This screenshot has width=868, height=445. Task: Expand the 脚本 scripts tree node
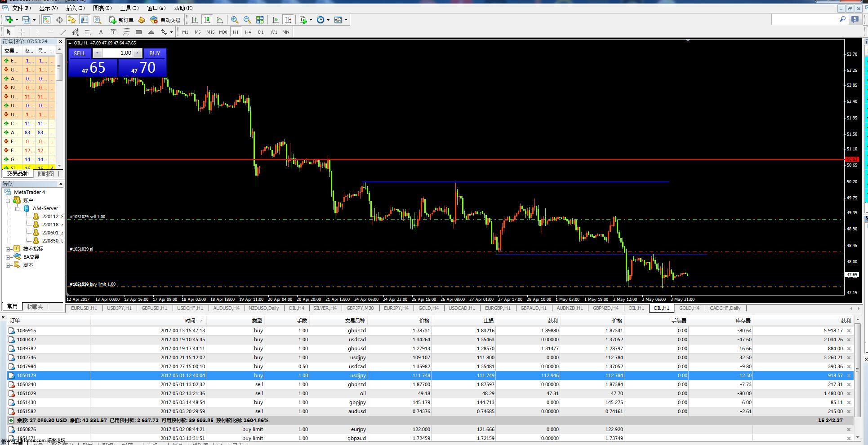point(8,265)
